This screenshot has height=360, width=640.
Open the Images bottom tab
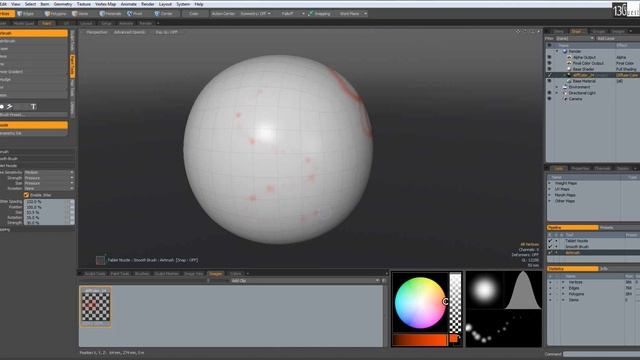tap(216, 273)
